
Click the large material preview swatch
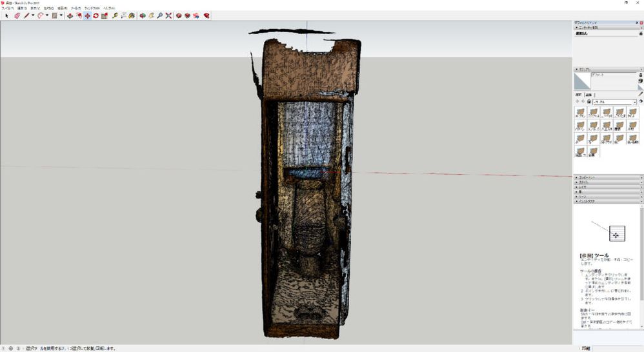pyautogui.click(x=582, y=81)
